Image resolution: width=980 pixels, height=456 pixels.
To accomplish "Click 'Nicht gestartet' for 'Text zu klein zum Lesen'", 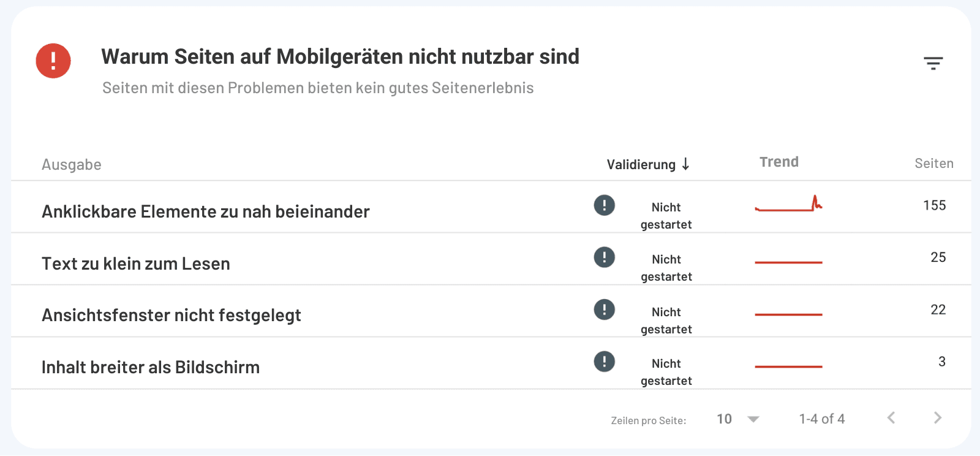I will tap(666, 268).
